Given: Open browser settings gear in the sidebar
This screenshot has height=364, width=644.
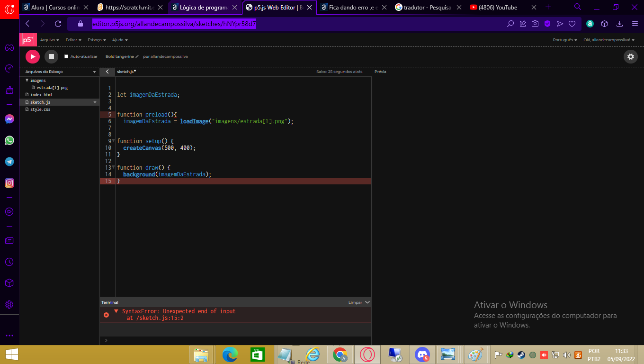Looking at the screenshot, I should click(9, 304).
